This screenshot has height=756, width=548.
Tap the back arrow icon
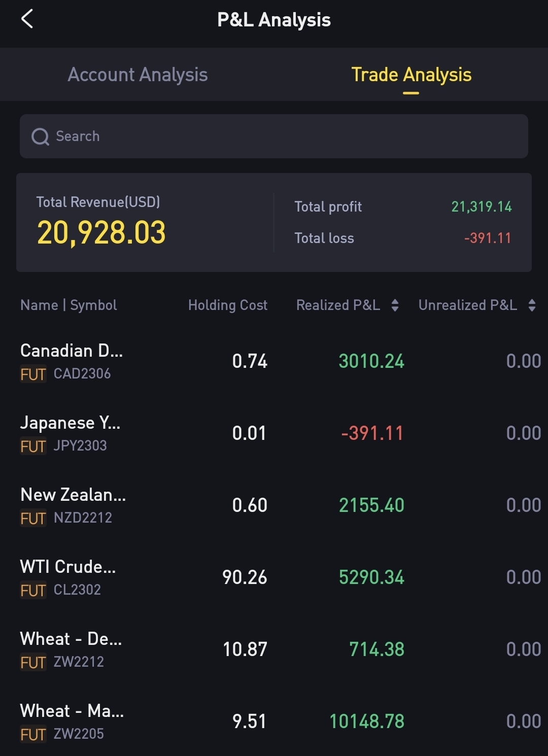click(27, 19)
